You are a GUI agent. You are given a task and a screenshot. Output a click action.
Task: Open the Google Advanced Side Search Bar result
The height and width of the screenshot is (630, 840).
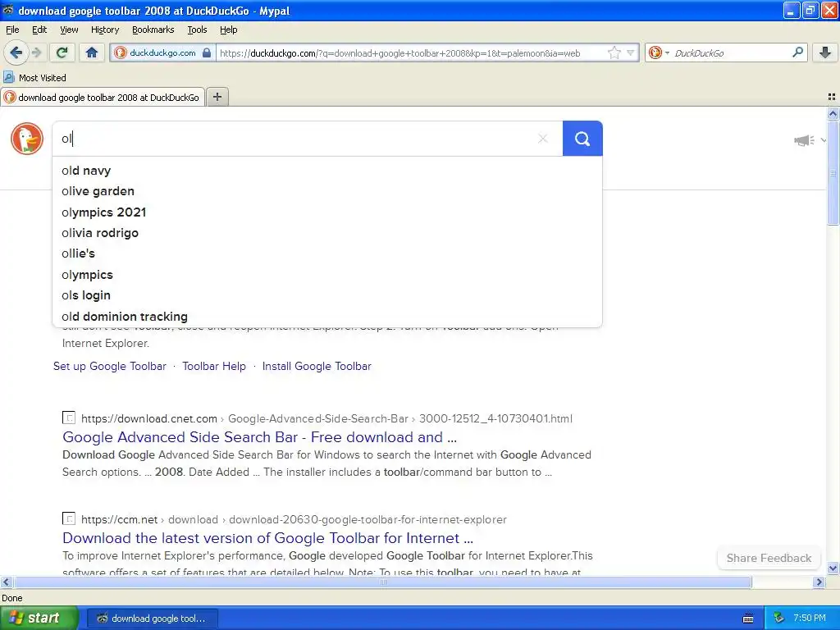point(260,437)
